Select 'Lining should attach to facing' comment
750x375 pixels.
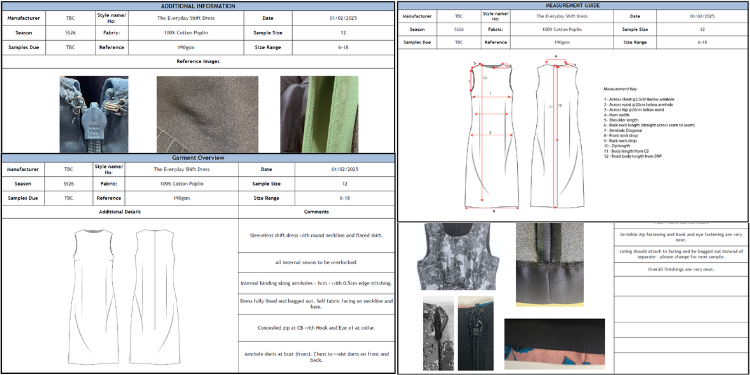681,254
